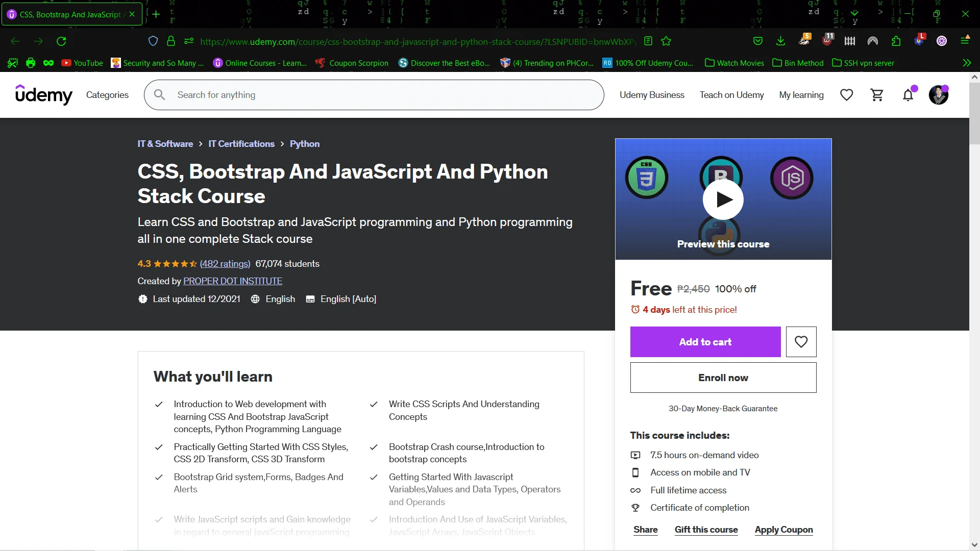
Task: Select the Udemy Business menu item
Action: pyautogui.click(x=652, y=95)
